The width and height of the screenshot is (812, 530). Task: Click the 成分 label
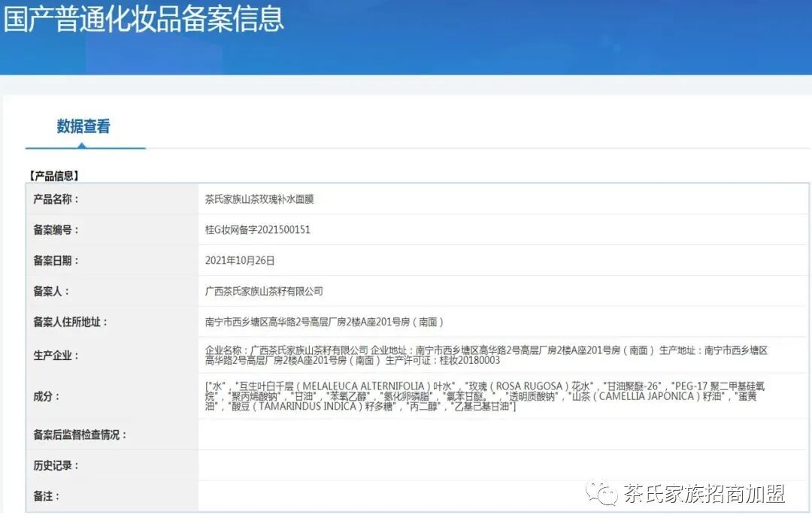coord(46,396)
